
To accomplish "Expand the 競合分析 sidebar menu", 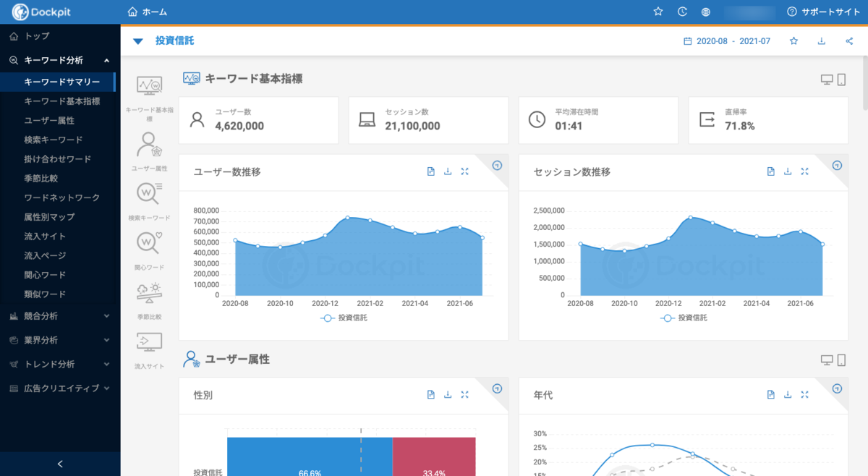I will [60, 316].
